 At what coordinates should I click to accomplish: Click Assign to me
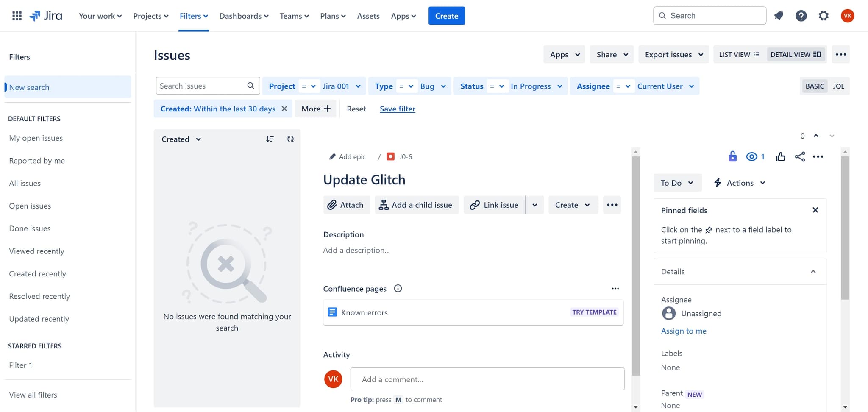[684, 331]
